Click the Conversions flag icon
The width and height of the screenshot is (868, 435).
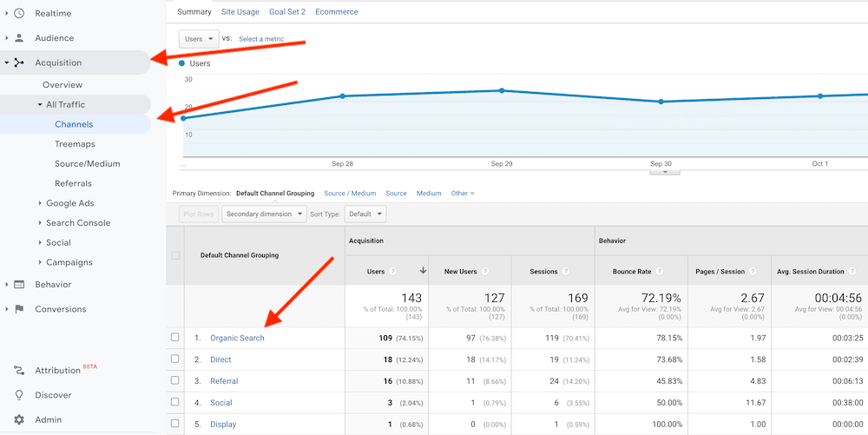[x=19, y=309]
